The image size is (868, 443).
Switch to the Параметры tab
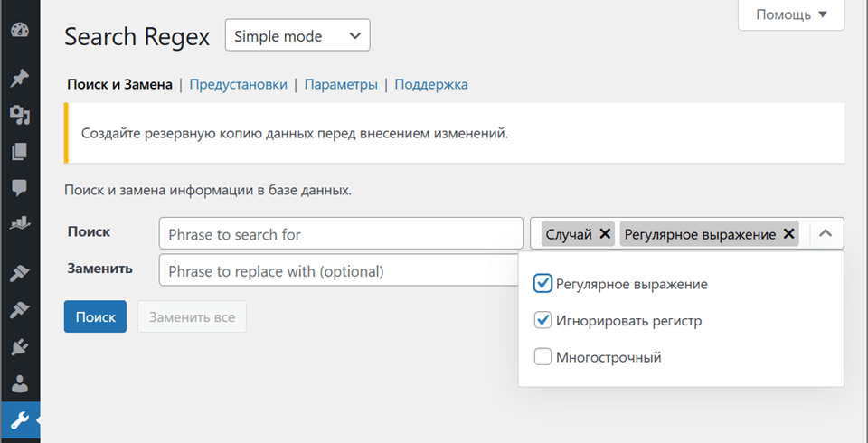(x=341, y=85)
